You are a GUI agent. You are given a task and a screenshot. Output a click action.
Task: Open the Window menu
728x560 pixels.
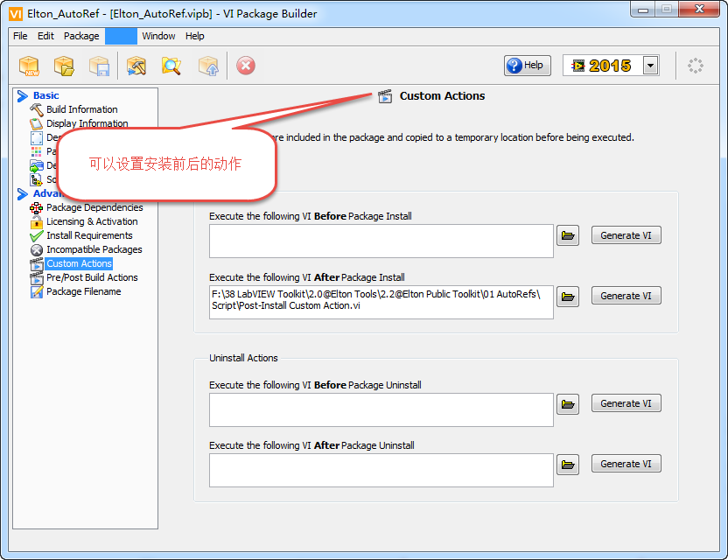pyautogui.click(x=158, y=36)
